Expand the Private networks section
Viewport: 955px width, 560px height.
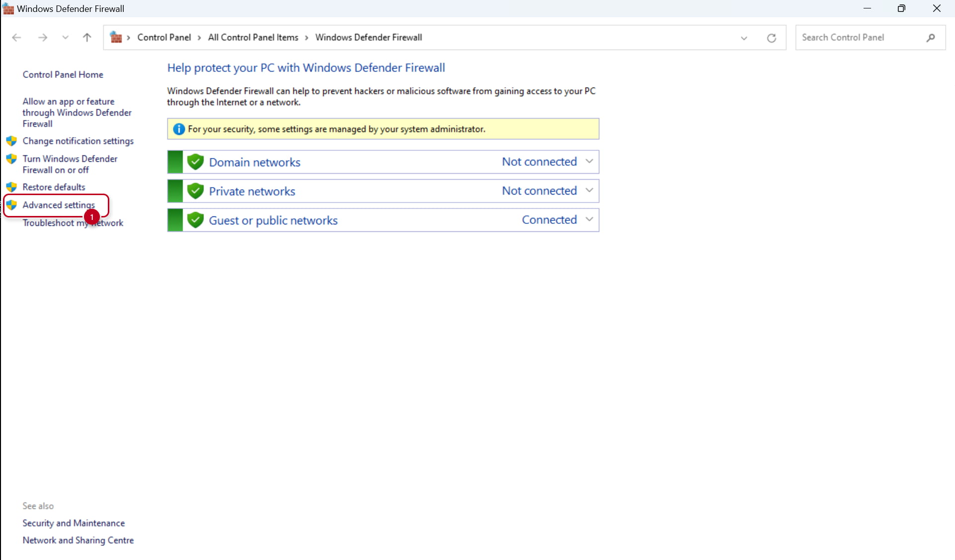589,191
